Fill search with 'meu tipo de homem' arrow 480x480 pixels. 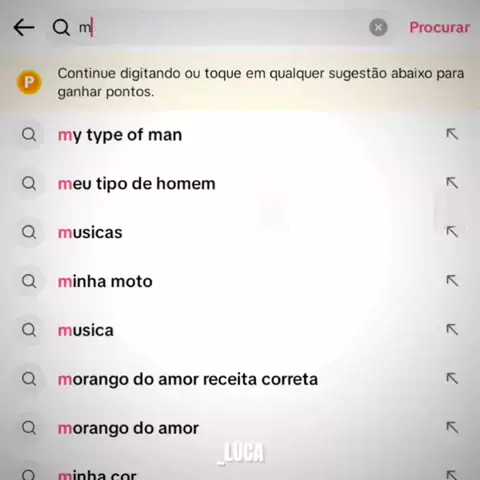click(452, 183)
